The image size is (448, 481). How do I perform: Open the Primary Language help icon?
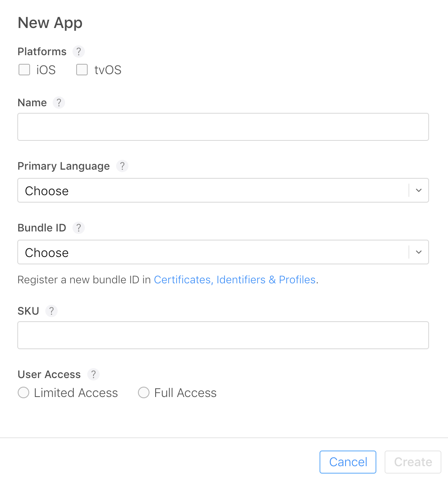(x=122, y=166)
